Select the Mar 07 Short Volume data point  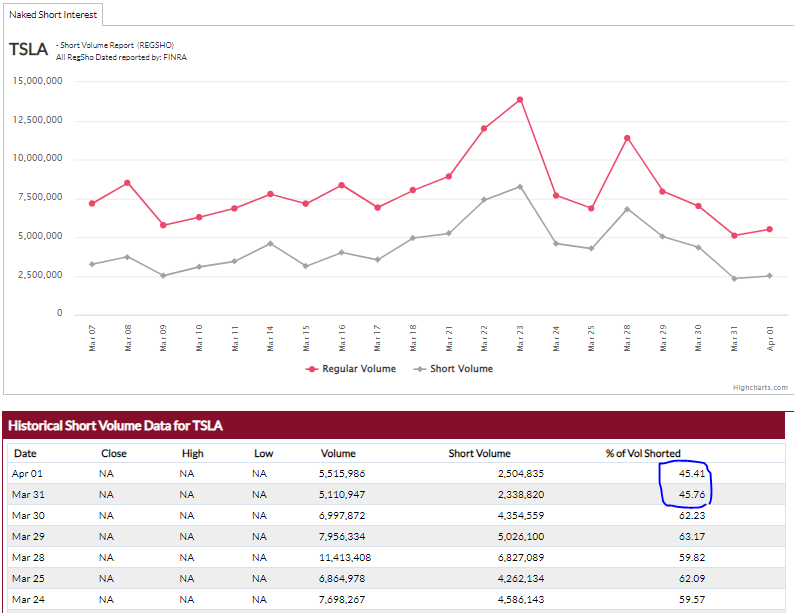pyautogui.click(x=92, y=264)
